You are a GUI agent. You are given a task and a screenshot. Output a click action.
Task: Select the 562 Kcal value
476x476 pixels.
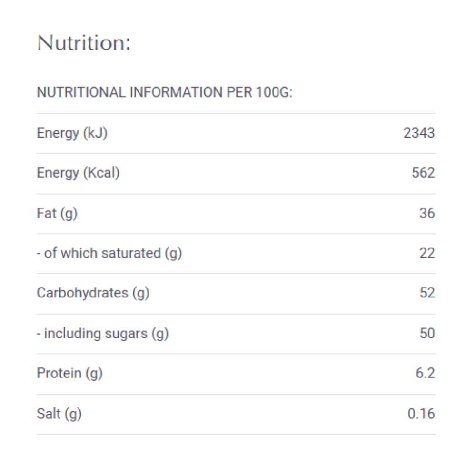pos(423,173)
